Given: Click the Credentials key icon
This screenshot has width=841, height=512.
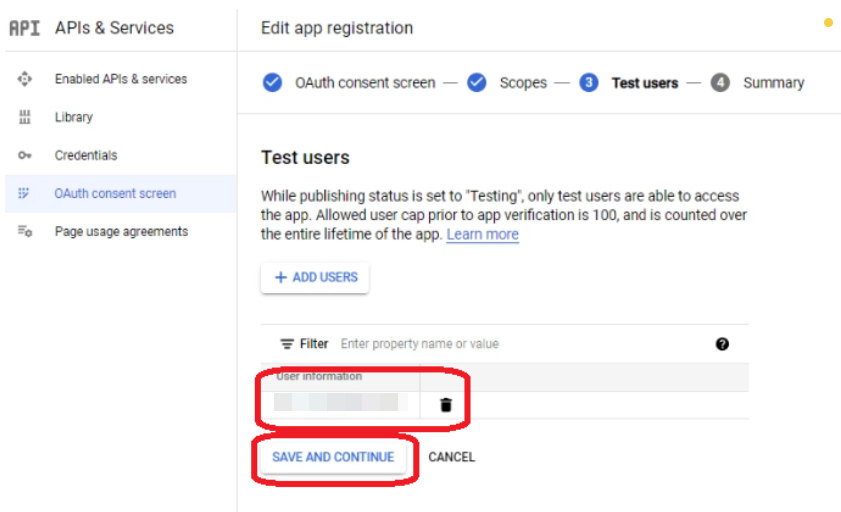Looking at the screenshot, I should (x=25, y=156).
